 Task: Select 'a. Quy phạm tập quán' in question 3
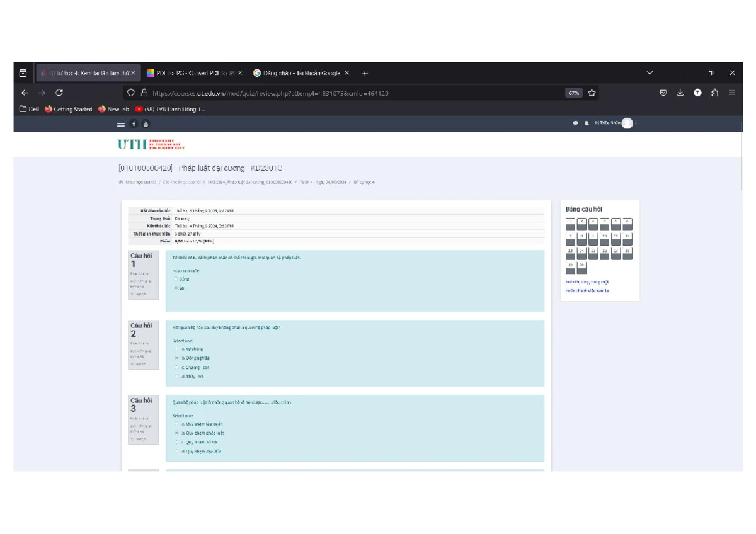(176, 424)
